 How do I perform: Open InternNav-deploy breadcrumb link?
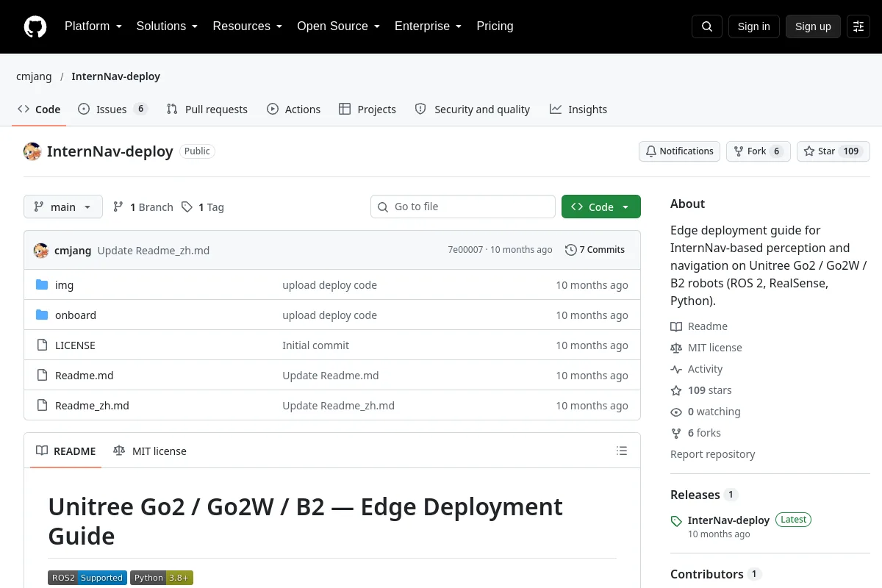(x=115, y=76)
